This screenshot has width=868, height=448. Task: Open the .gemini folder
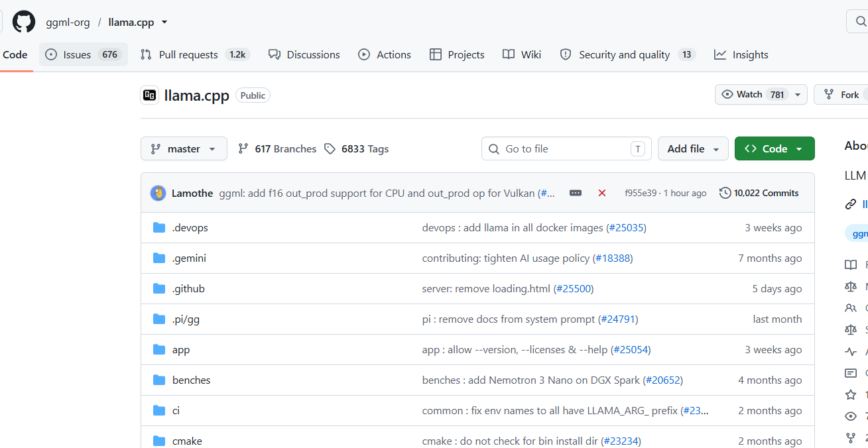pos(189,258)
